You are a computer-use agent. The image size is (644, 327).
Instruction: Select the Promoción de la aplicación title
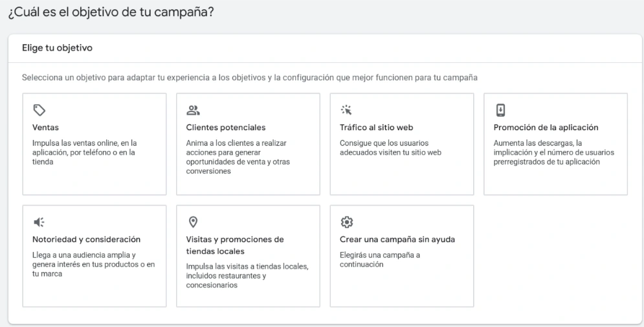click(546, 128)
